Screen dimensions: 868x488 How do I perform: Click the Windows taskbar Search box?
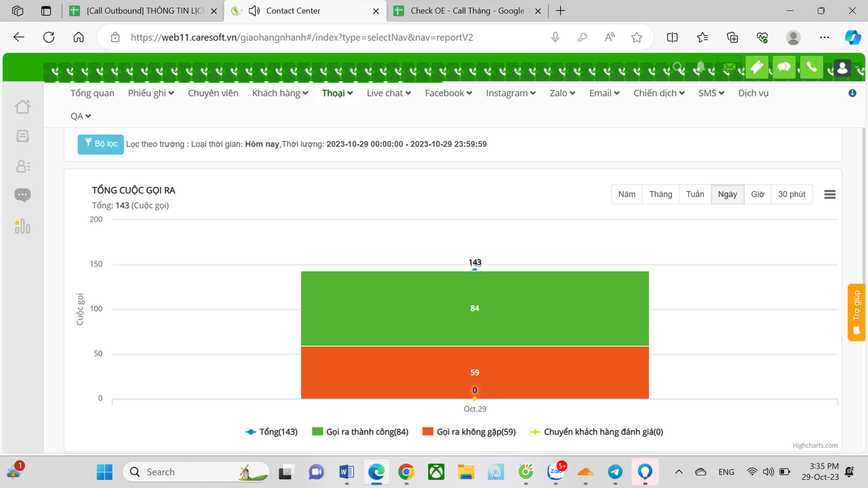point(196,472)
